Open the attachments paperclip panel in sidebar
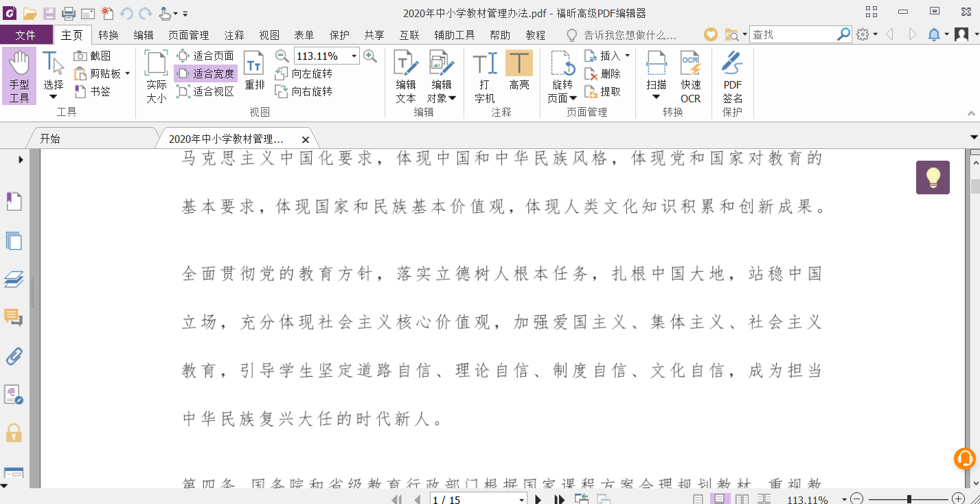The height and width of the screenshot is (504, 980). point(14,356)
